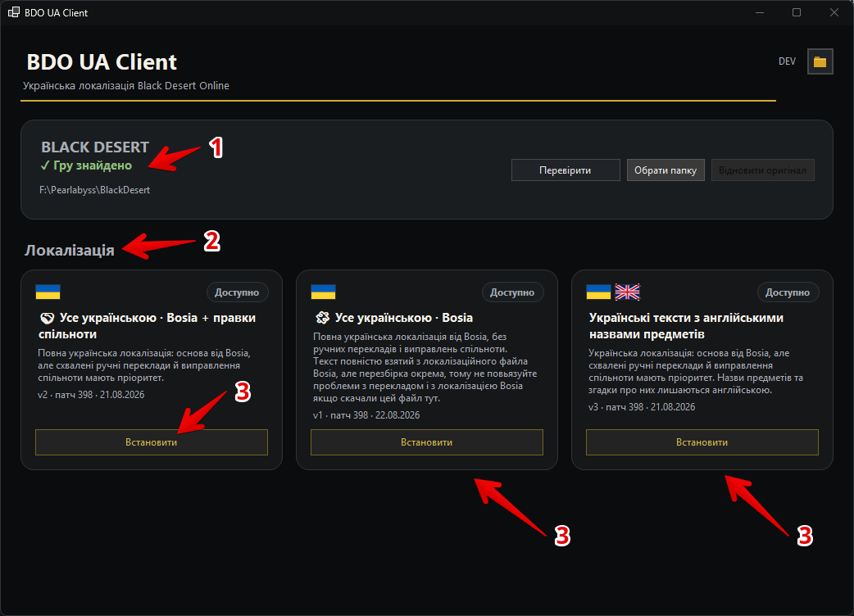Click subtitle Українська локалізація Black Desert Online
Viewport: 854px width, 616px height.
click(126, 85)
